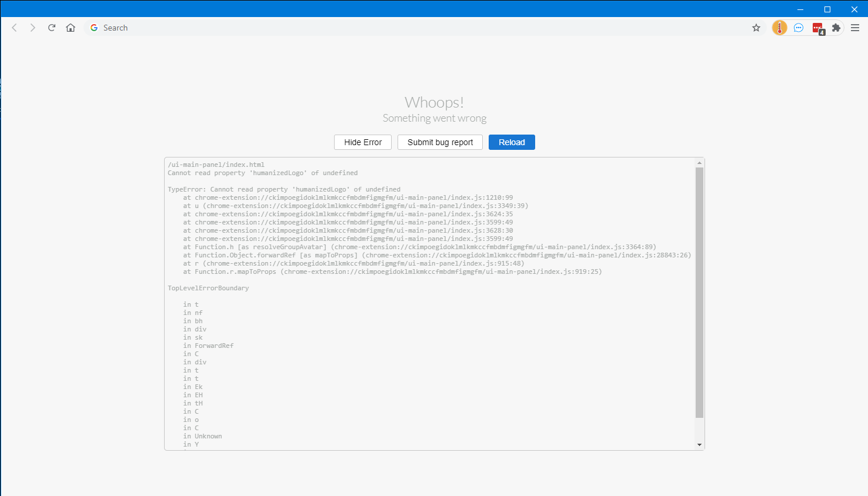The image size is (868, 496).
Task: Minimize the browser window
Action: (x=800, y=9)
